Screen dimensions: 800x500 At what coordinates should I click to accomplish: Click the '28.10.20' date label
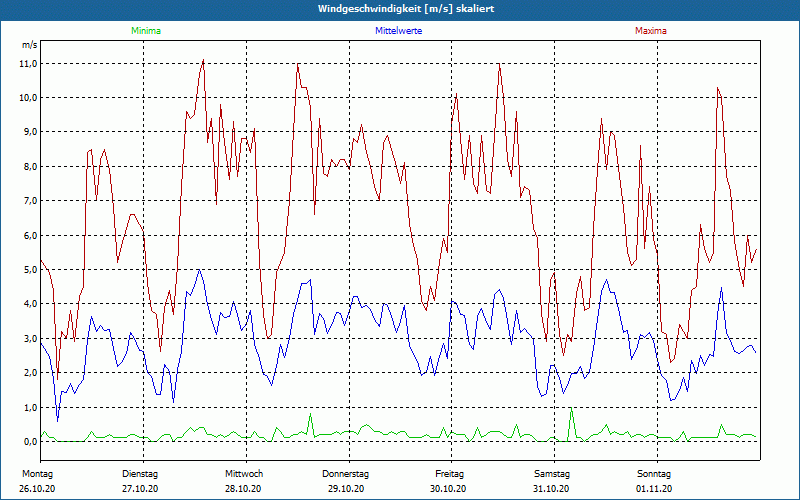click(243, 489)
